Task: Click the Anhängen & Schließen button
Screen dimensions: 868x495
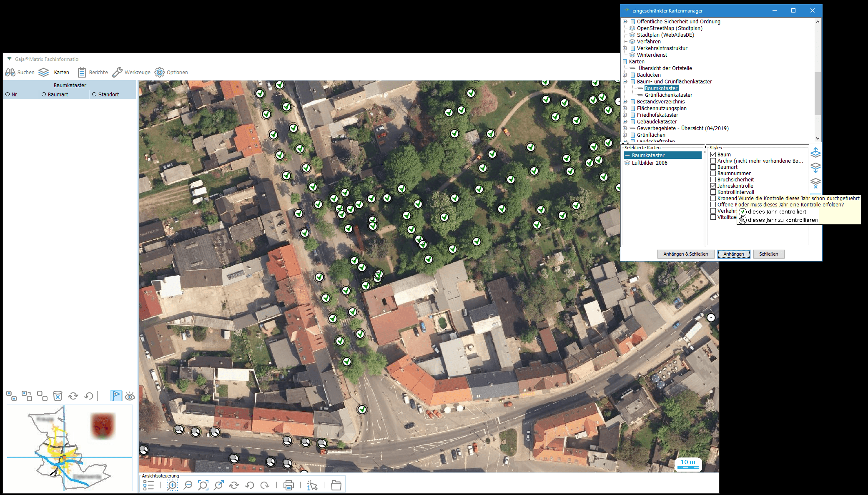Action: [685, 254]
